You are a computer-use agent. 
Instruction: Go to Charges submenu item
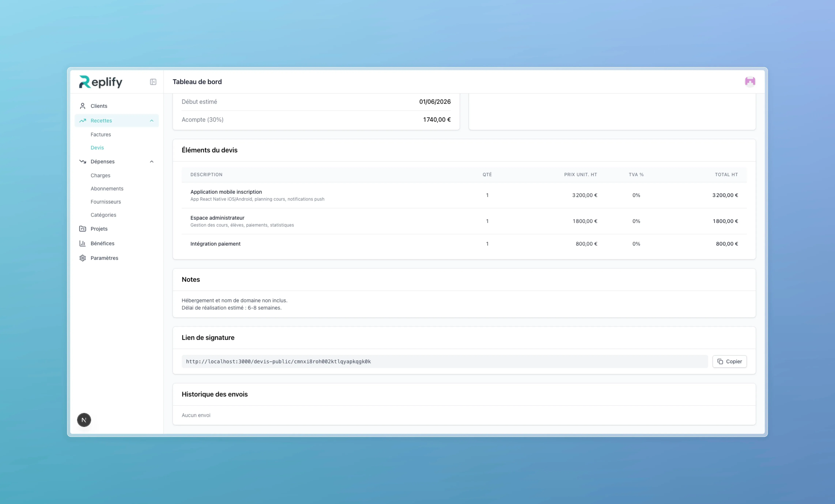point(100,175)
